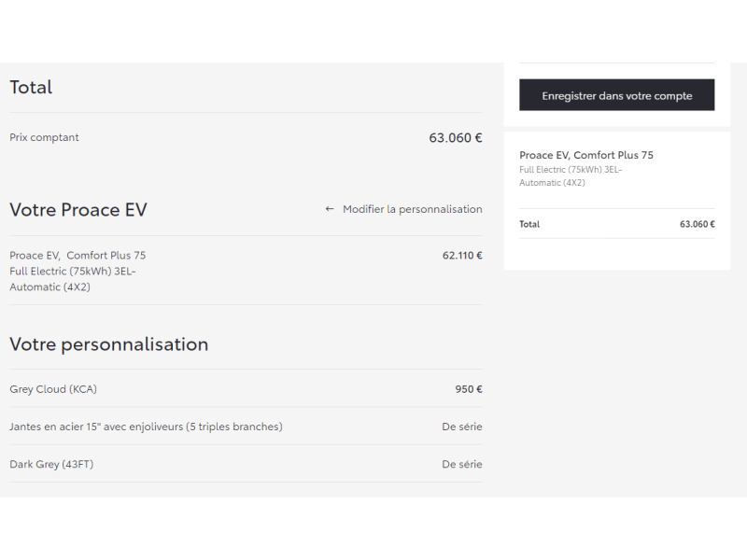This screenshot has width=747, height=560.
Task: Click the Total heading at top
Action: point(31,87)
